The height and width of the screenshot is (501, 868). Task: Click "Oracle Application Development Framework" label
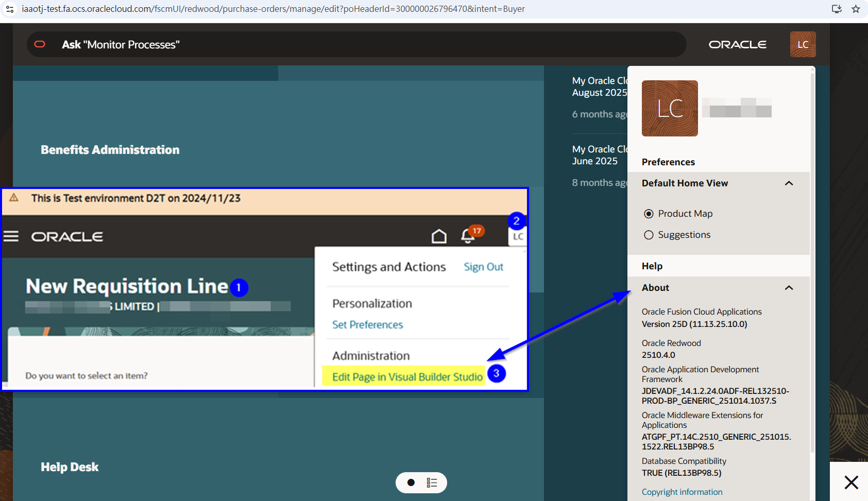[701, 374]
